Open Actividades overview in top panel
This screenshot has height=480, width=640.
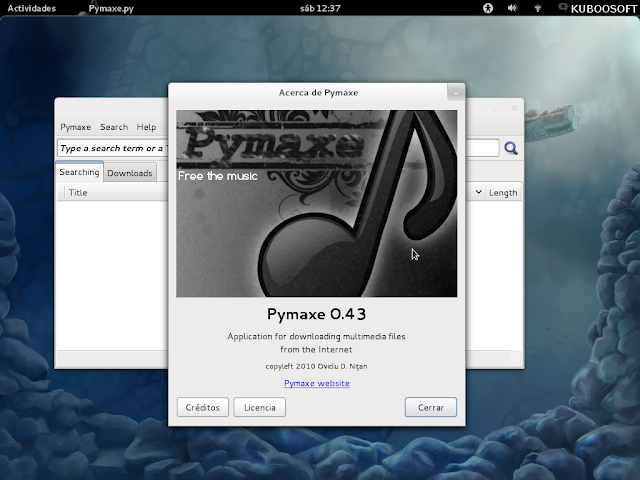31,8
